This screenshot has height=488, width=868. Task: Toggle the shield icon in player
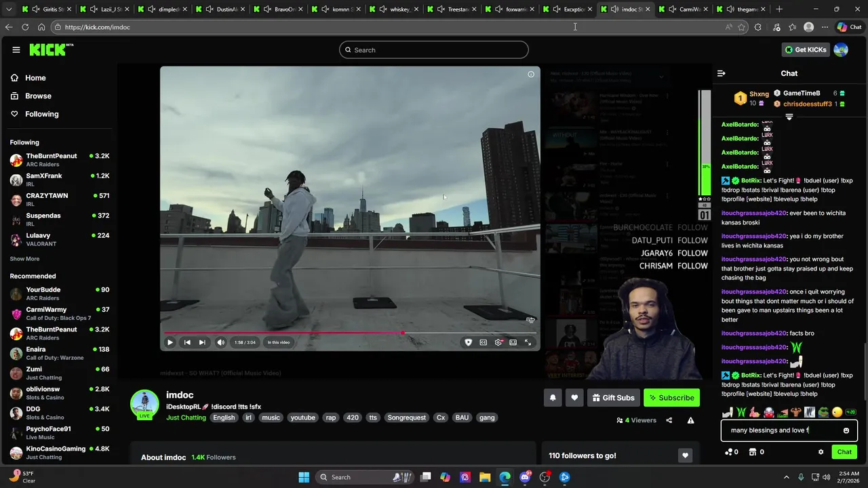468,342
